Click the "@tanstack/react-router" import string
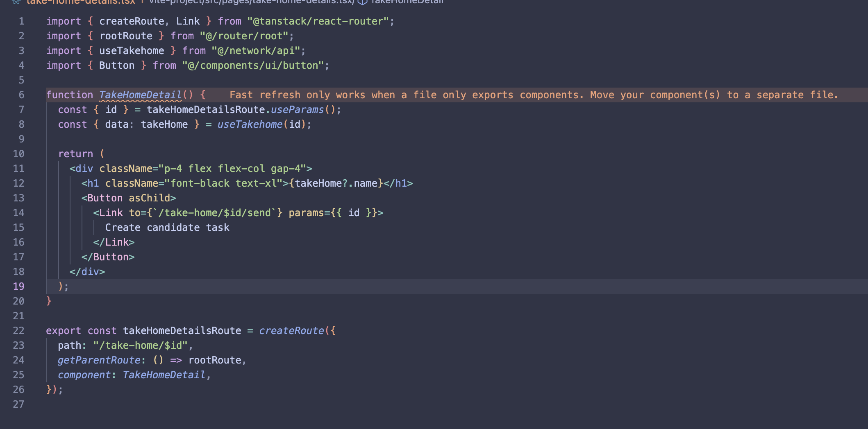868x429 pixels. (318, 21)
